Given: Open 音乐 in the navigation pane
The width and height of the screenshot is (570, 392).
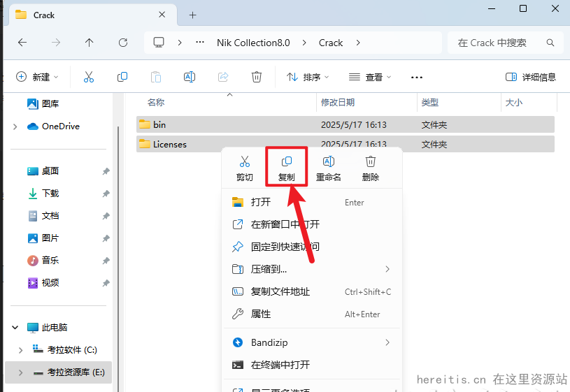Looking at the screenshot, I should 43,261.
